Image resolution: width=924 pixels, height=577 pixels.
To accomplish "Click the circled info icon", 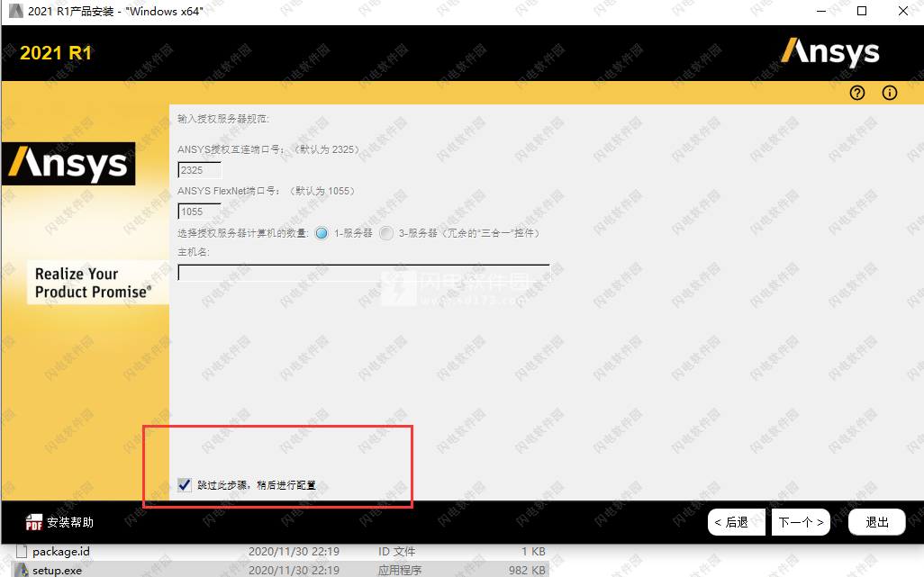I will click(x=889, y=93).
